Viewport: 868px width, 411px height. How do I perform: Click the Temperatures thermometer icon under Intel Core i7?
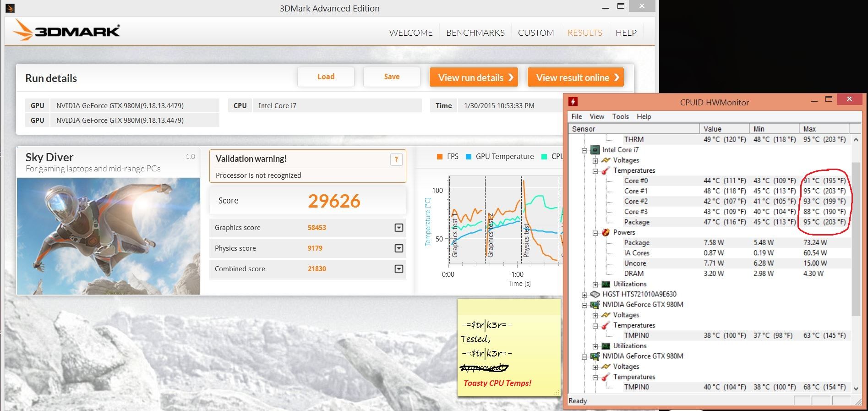click(606, 170)
